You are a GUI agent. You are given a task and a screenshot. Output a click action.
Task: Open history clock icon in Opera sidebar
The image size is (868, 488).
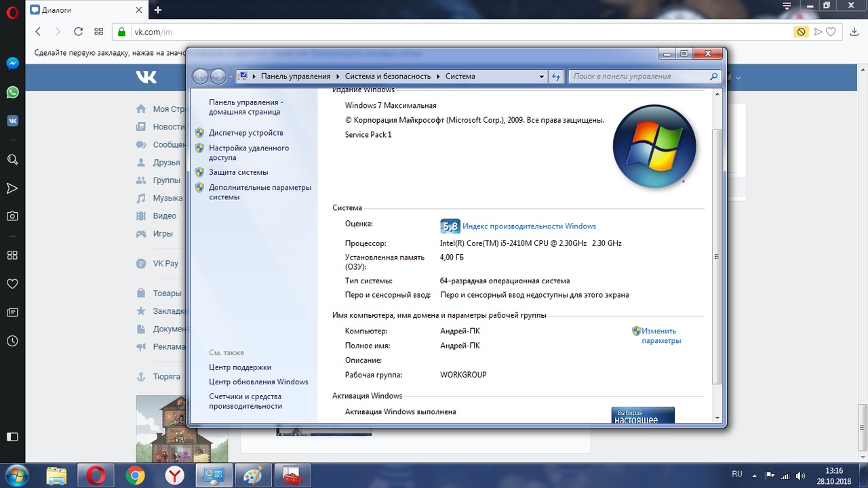pyautogui.click(x=12, y=342)
